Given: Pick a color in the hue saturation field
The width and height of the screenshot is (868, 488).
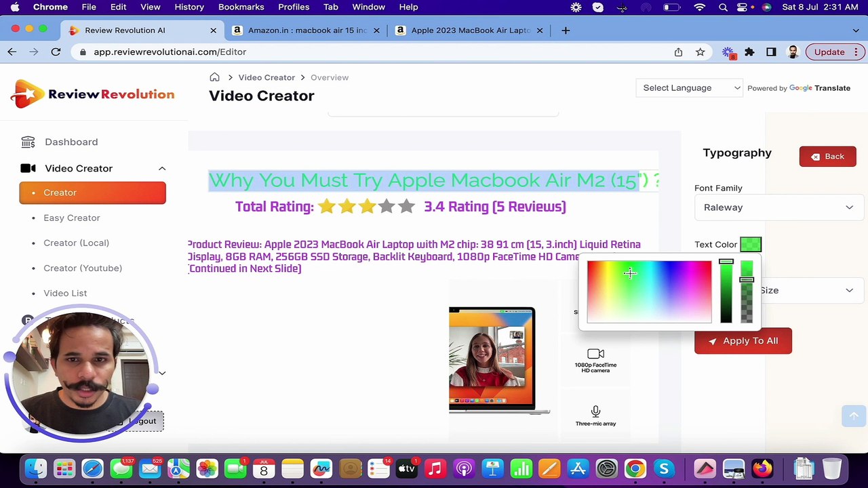Looking at the screenshot, I should (649, 291).
